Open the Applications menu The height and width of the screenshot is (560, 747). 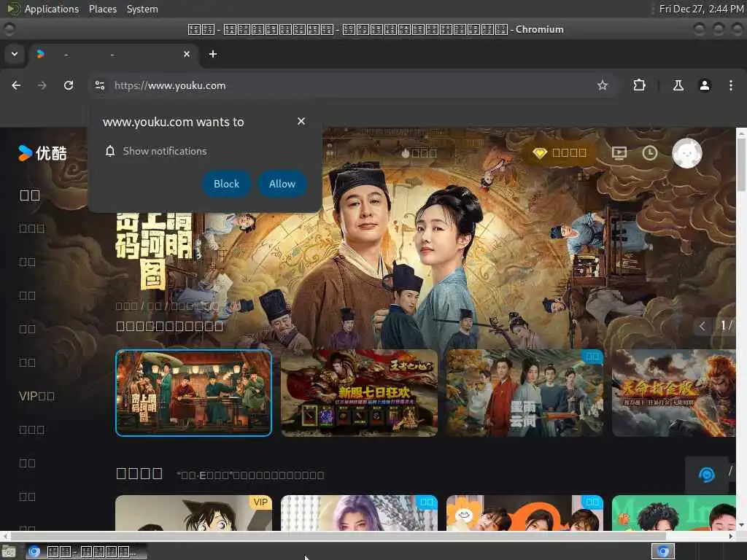[x=52, y=9]
